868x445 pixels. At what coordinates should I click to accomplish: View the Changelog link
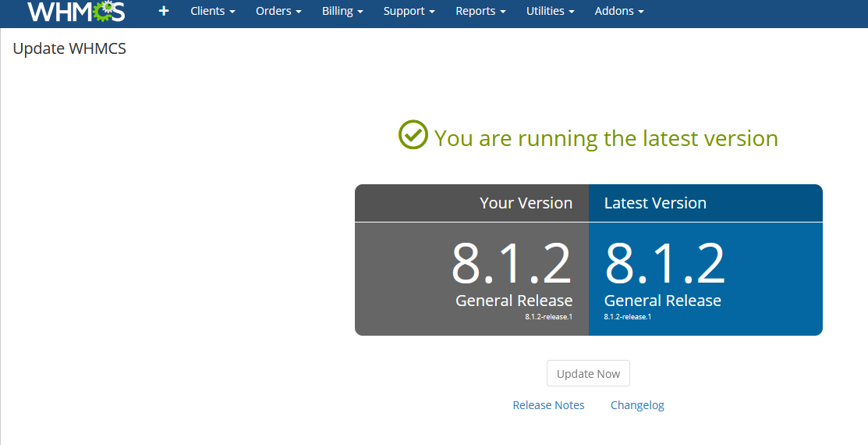pos(637,405)
